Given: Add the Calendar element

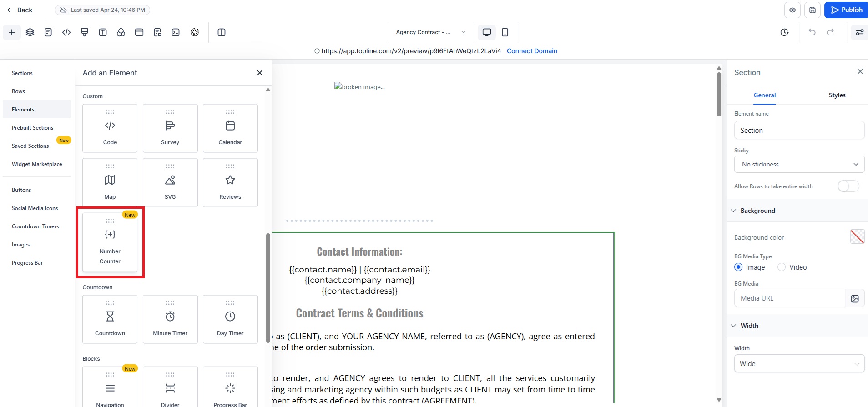Looking at the screenshot, I should point(230,128).
